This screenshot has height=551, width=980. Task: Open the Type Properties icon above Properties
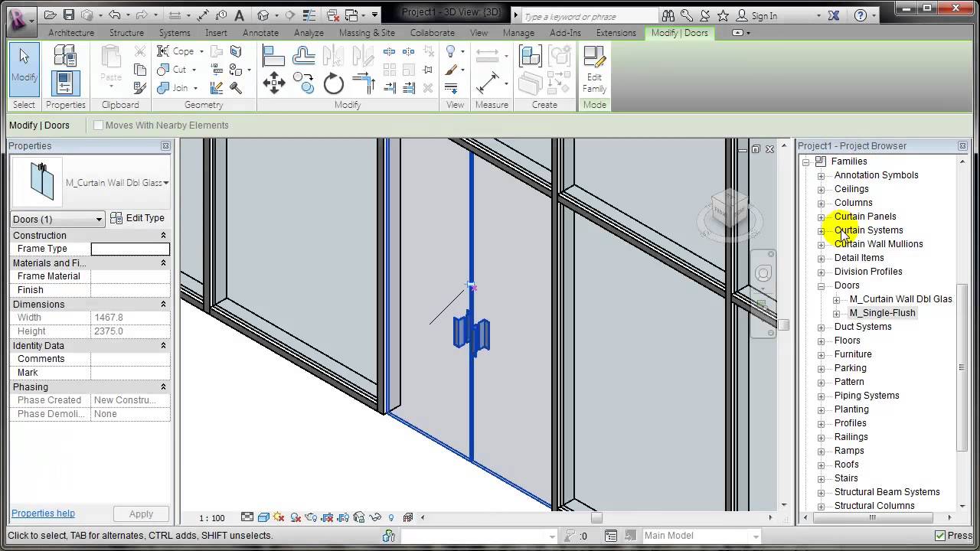click(x=66, y=56)
